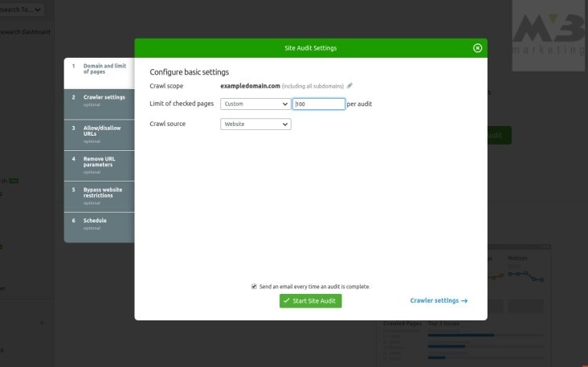Select the Schedule step tab

coord(99,227)
